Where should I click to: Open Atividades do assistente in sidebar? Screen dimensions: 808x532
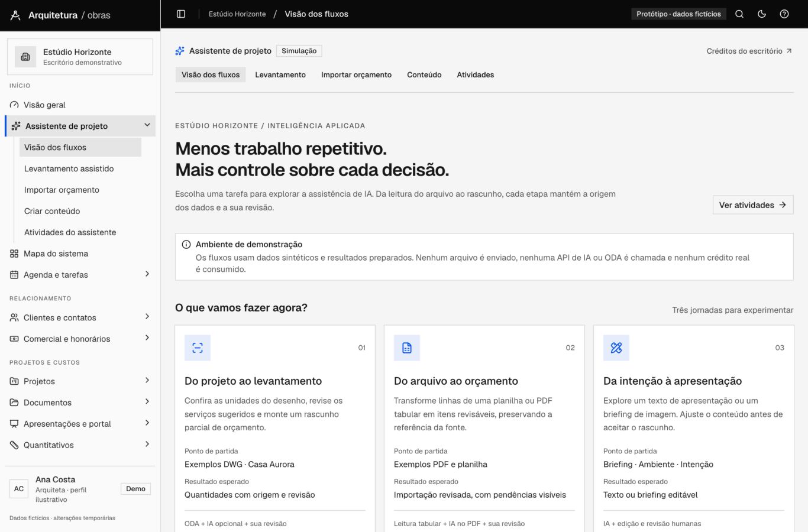80,232
